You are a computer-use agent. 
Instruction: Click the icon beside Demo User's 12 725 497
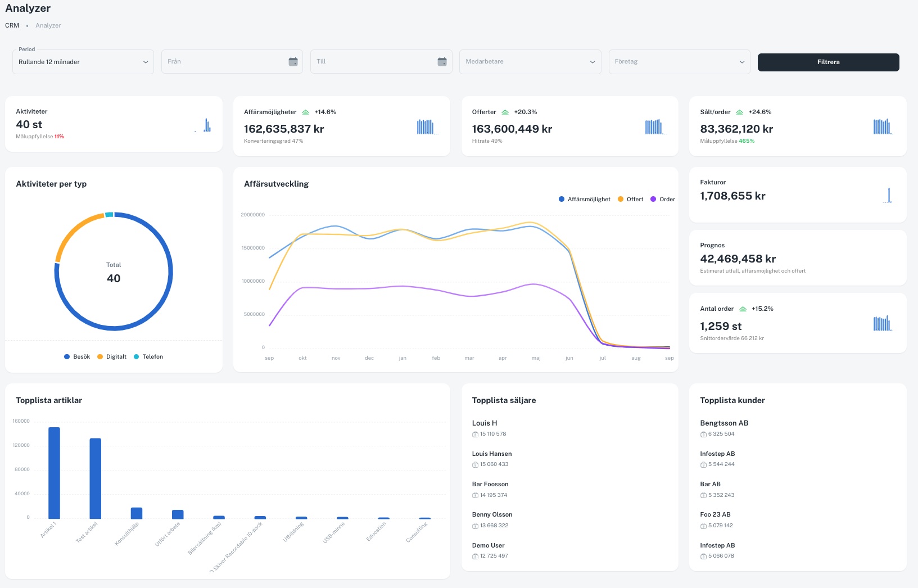coord(475,557)
